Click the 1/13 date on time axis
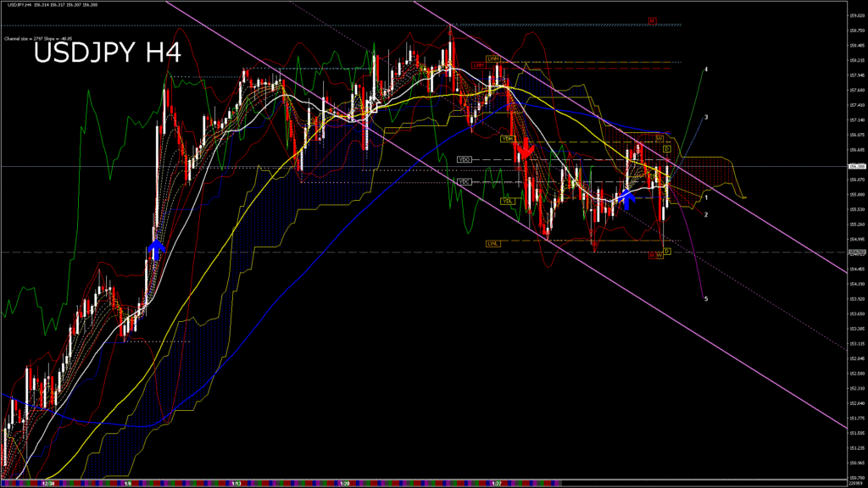Viewport: 868px width, 488px height. click(x=236, y=484)
